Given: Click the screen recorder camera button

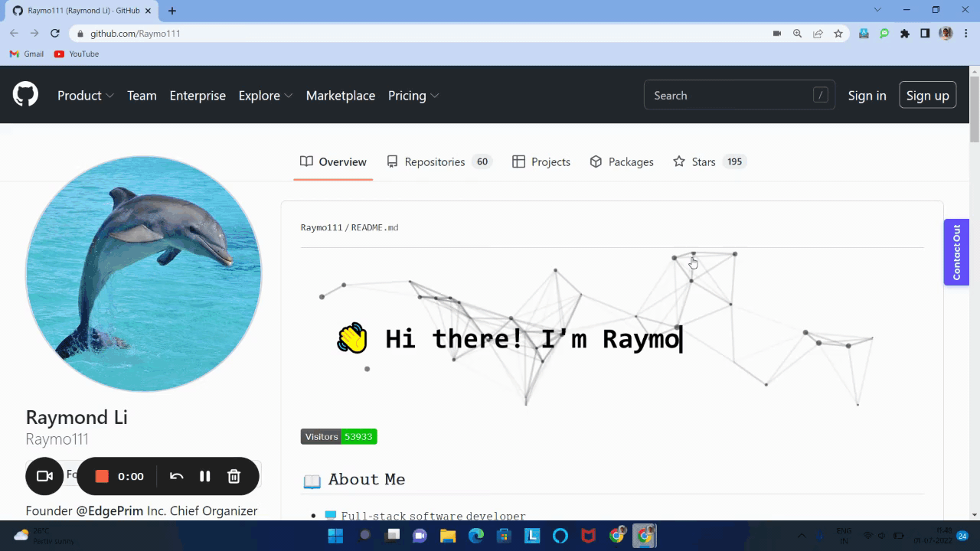Looking at the screenshot, I should [44, 476].
